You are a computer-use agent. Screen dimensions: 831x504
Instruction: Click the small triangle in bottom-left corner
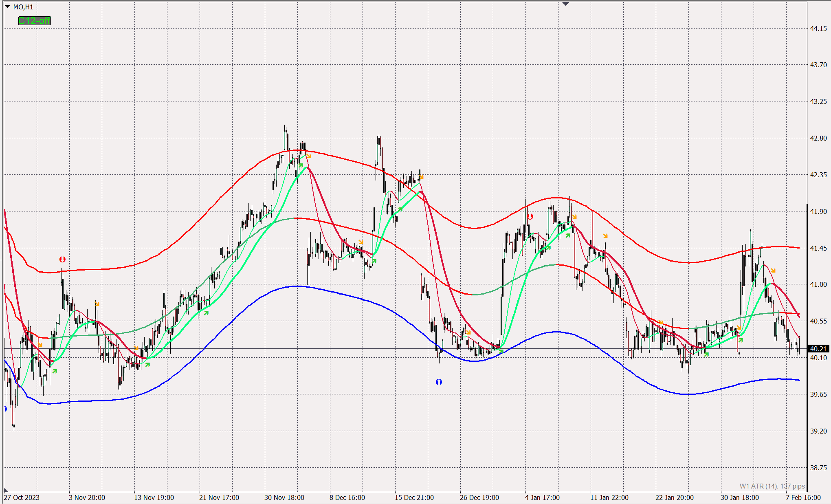(x=6, y=490)
